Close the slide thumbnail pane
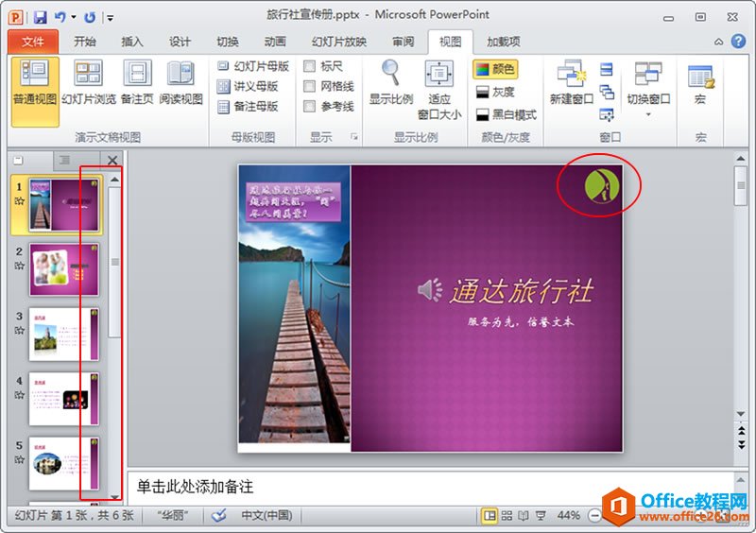Screen dimensions: 756x533 point(112,160)
